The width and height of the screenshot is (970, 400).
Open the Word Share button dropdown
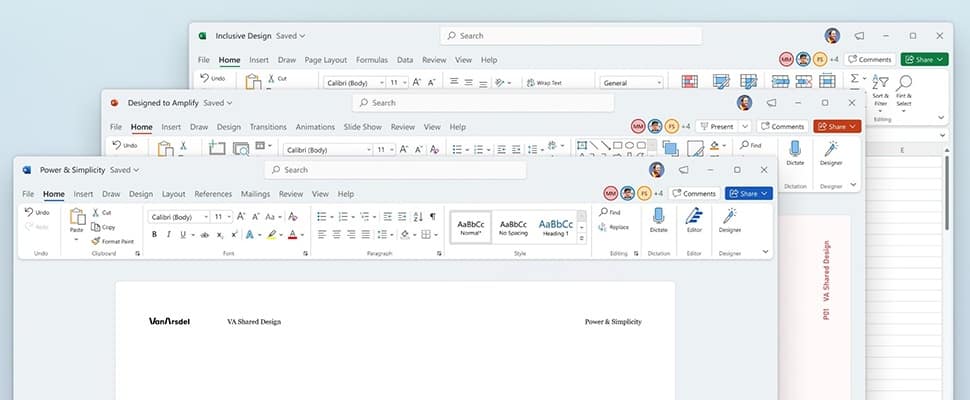765,194
